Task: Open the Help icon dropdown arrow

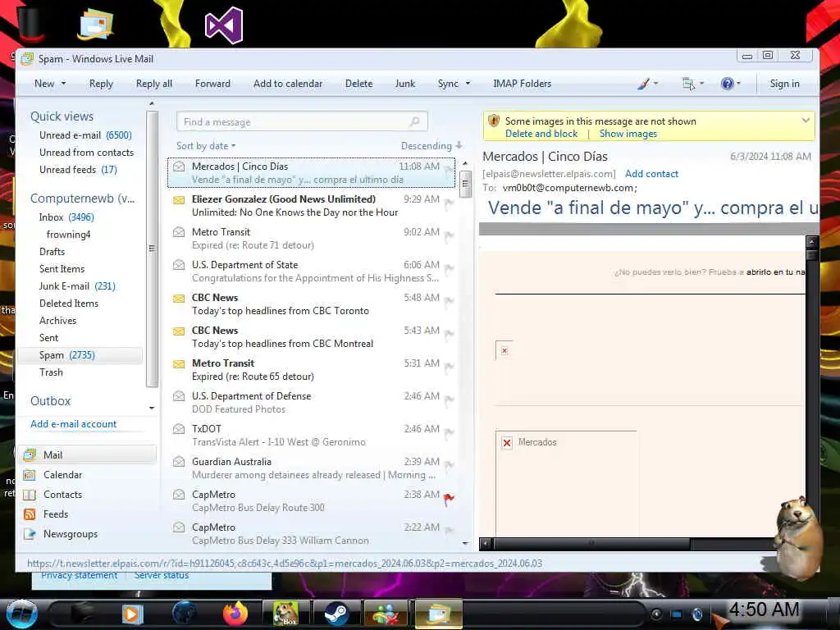Action: [739, 84]
